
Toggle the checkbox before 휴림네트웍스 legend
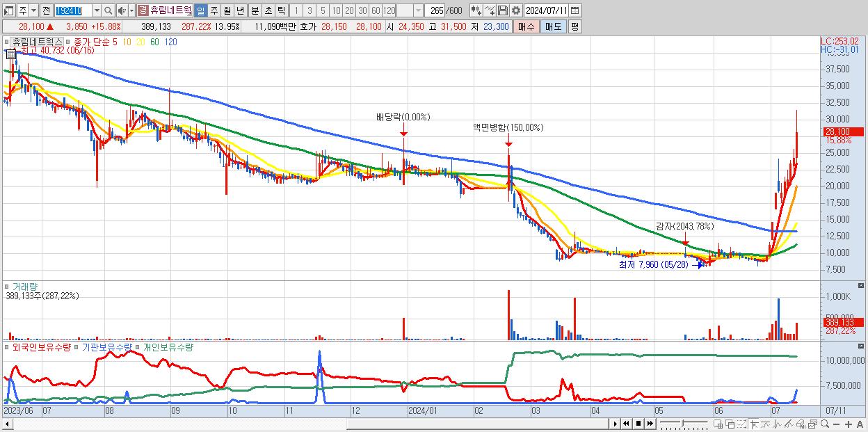click(6, 42)
